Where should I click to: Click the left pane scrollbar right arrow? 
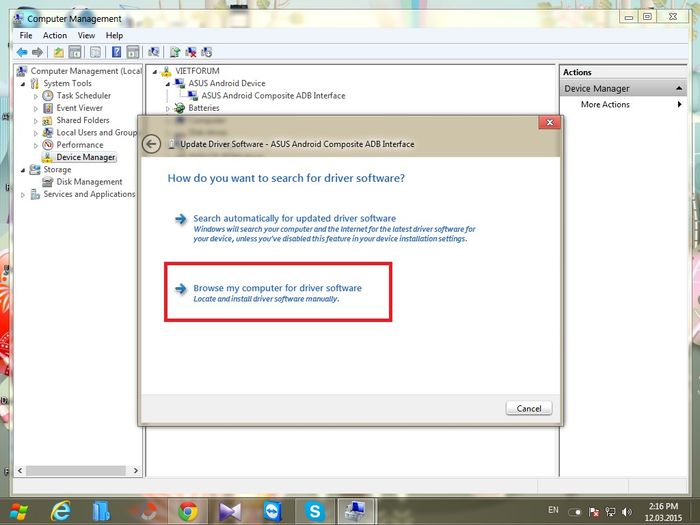[136, 471]
